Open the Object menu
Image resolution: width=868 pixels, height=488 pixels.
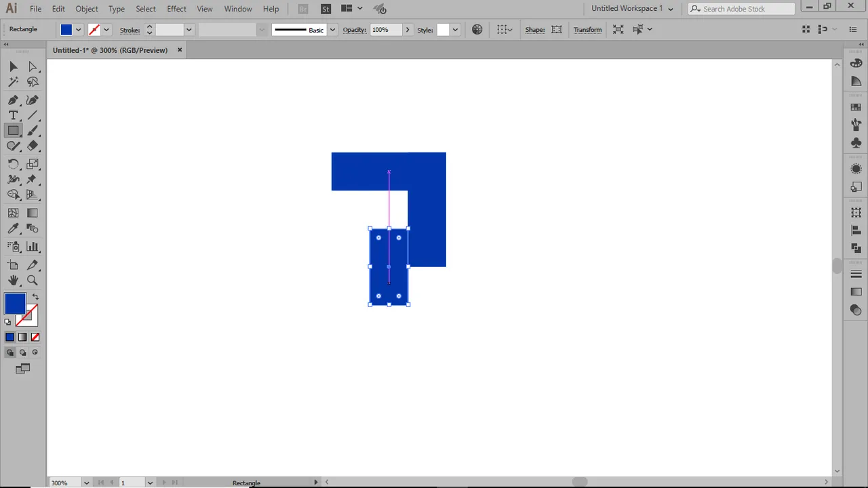tap(86, 9)
